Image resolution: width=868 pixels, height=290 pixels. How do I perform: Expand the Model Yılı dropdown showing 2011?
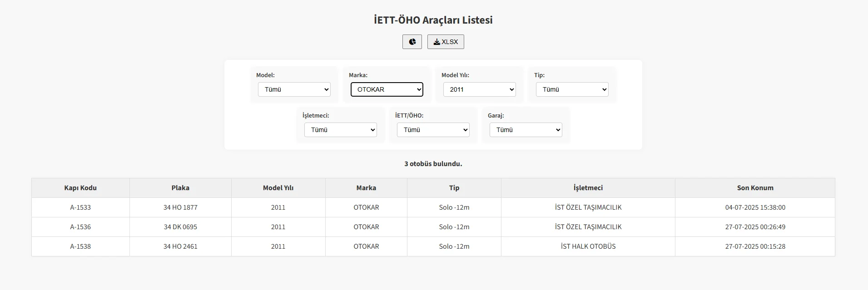point(479,89)
